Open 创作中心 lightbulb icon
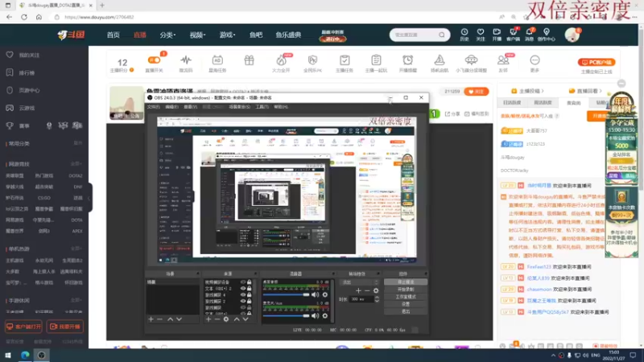The image size is (644, 362). click(x=547, y=32)
